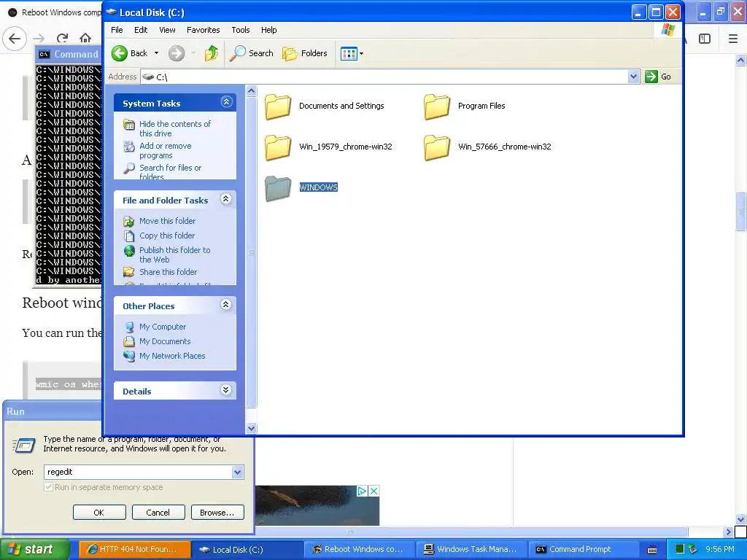Go back using the Back arrow icon
Screen dimensions: 747x560
coord(120,53)
